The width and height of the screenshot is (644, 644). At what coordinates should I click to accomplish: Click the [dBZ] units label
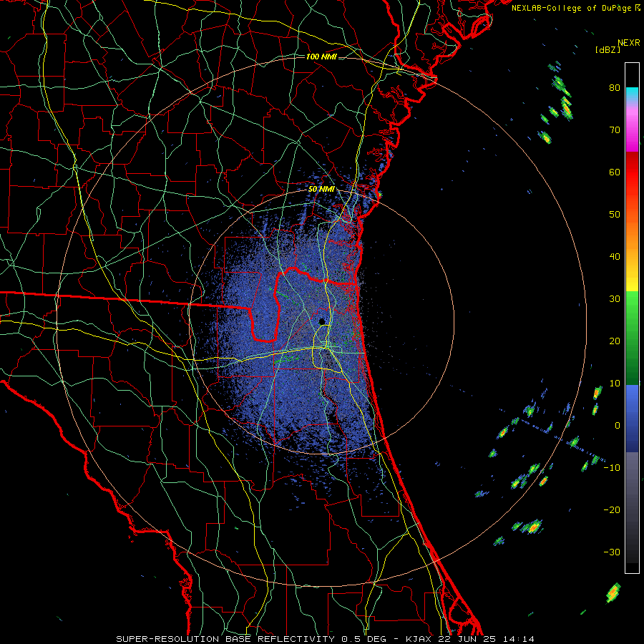click(608, 49)
